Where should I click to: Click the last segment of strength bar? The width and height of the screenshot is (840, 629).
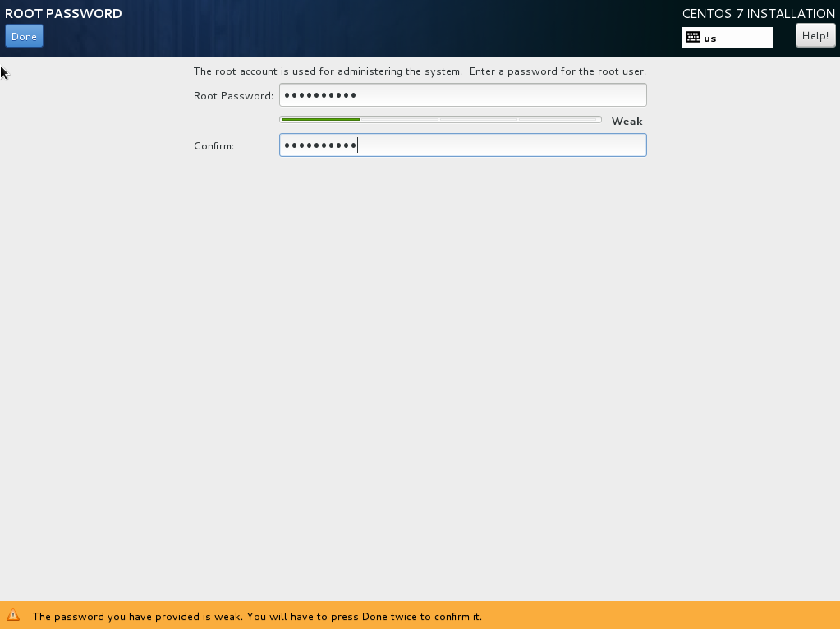pyautogui.click(x=558, y=120)
